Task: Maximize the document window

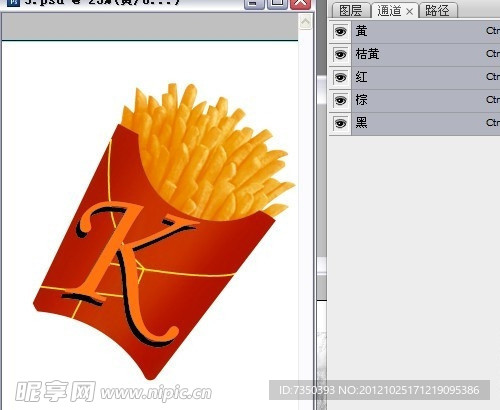Action: [277, 3]
